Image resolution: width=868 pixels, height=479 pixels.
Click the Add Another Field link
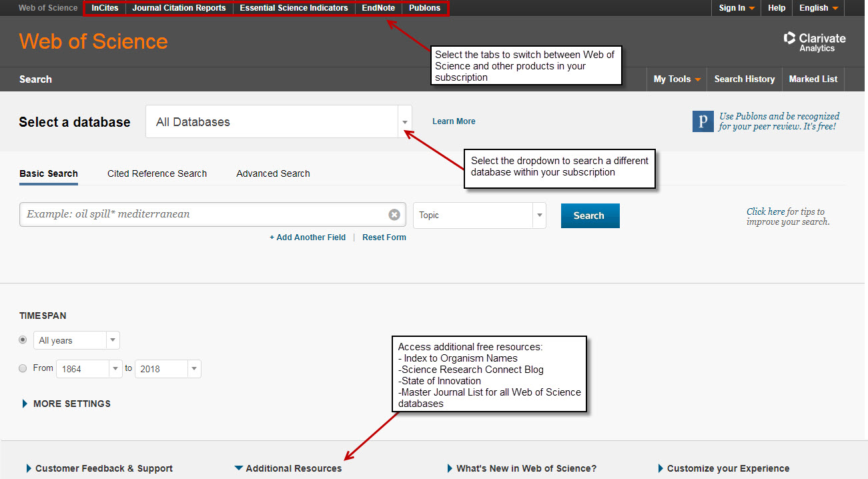point(308,237)
